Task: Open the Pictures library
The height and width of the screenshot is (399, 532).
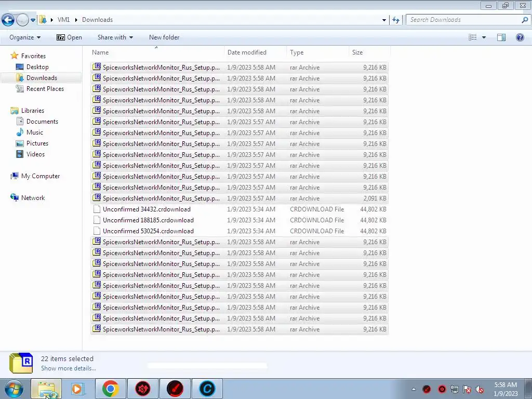Action: [x=37, y=143]
